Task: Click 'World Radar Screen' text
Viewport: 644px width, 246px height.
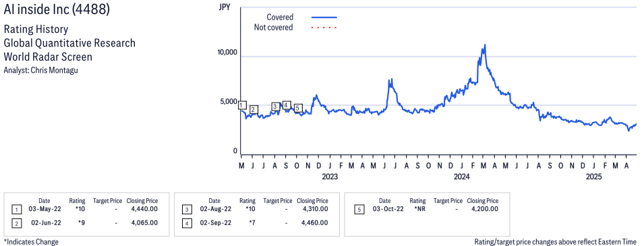Action: [48, 57]
